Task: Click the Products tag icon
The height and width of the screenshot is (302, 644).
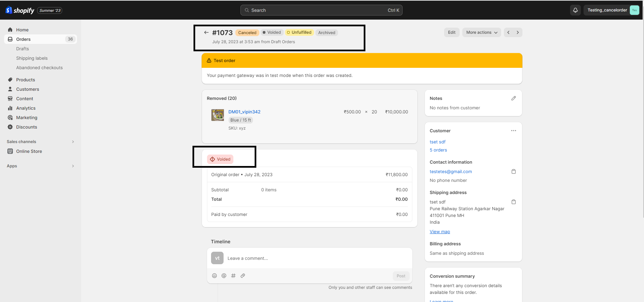Action: pyautogui.click(x=10, y=80)
